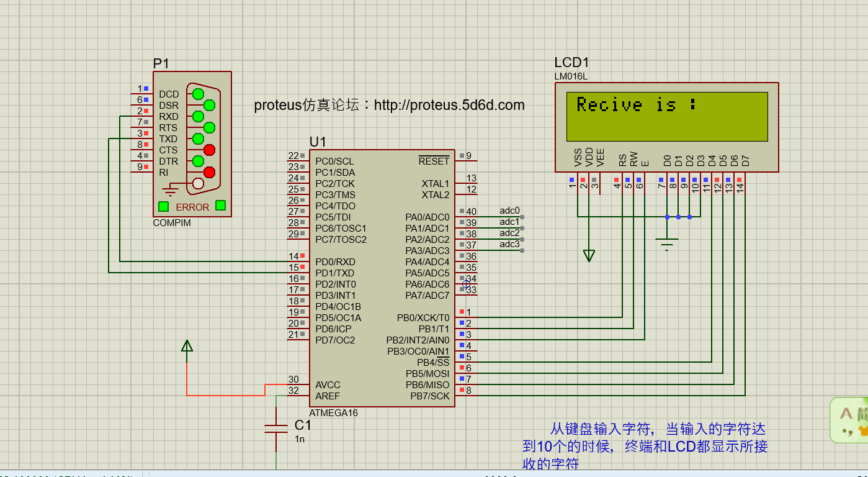Click the PA7/ADC7 pin name
Screen dimensions: 868x477
tap(427, 296)
